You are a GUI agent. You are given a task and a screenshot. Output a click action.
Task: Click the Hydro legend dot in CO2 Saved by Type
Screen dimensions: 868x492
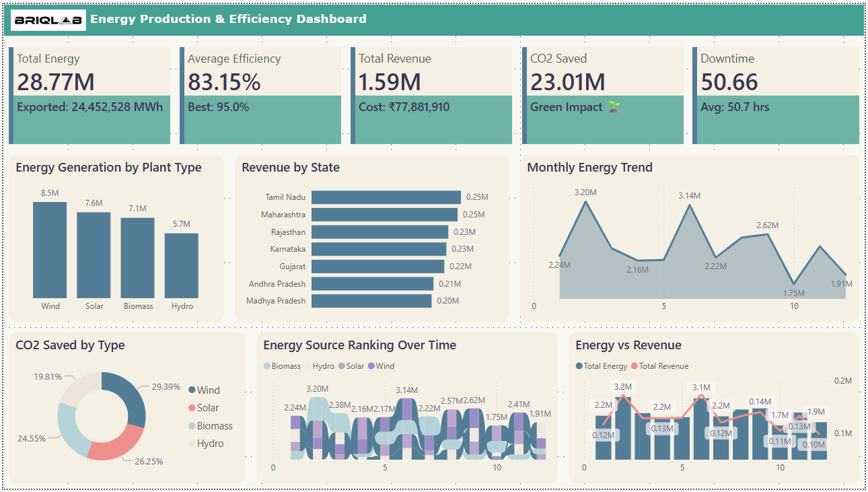point(192,444)
